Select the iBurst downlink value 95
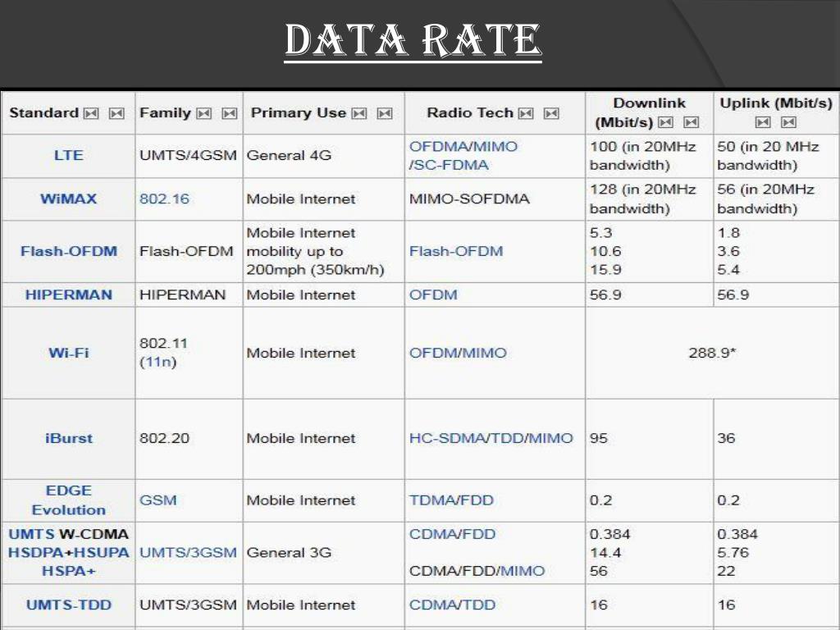The width and height of the screenshot is (840, 630). pos(599,438)
